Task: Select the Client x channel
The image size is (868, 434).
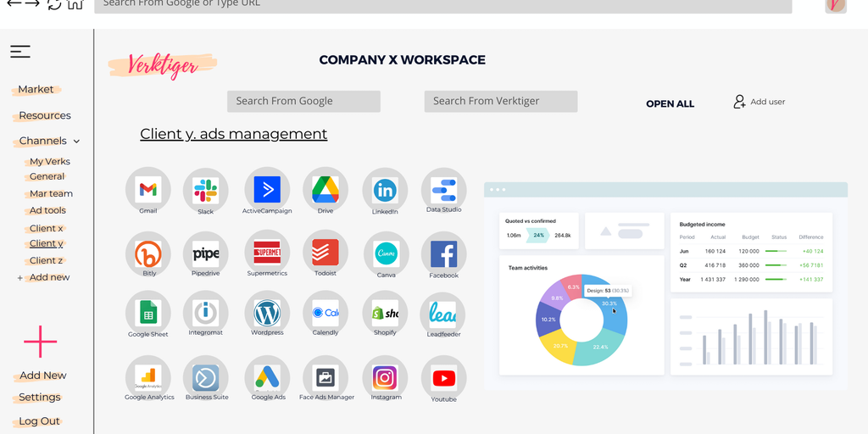Action: click(47, 229)
